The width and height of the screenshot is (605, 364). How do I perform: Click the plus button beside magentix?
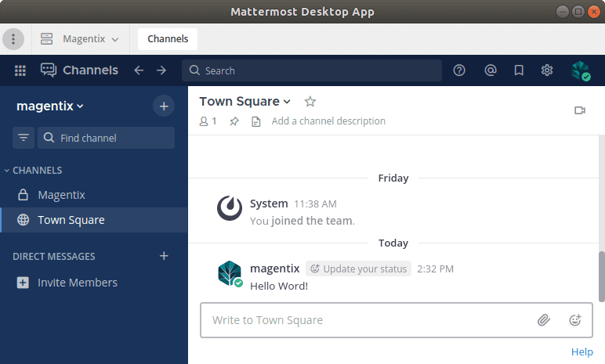coord(164,106)
